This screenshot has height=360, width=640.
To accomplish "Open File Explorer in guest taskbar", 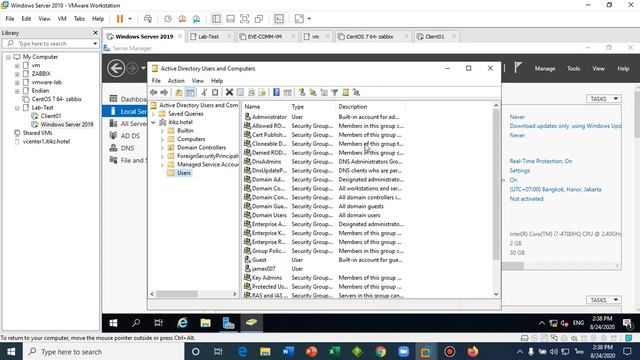I will [205, 323].
